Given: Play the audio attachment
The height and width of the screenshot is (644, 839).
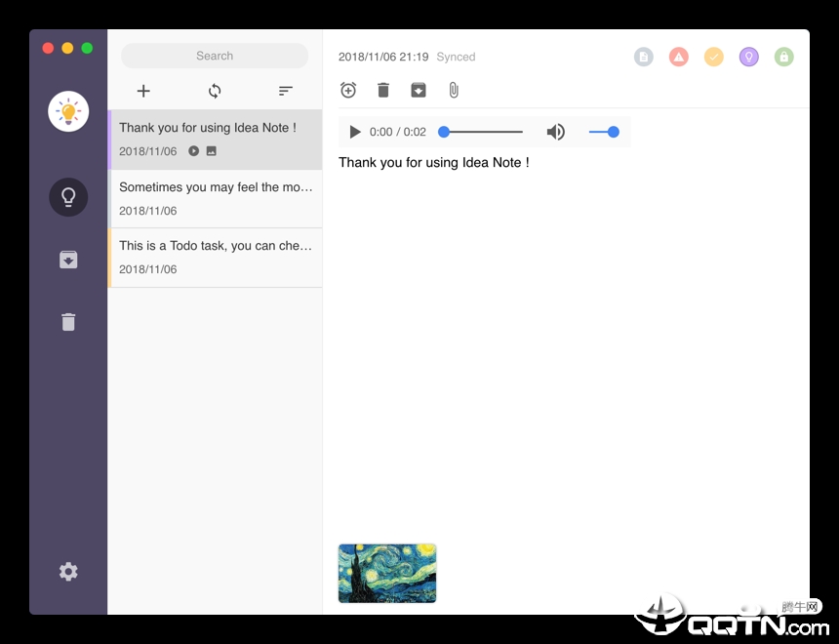Looking at the screenshot, I should pos(355,132).
